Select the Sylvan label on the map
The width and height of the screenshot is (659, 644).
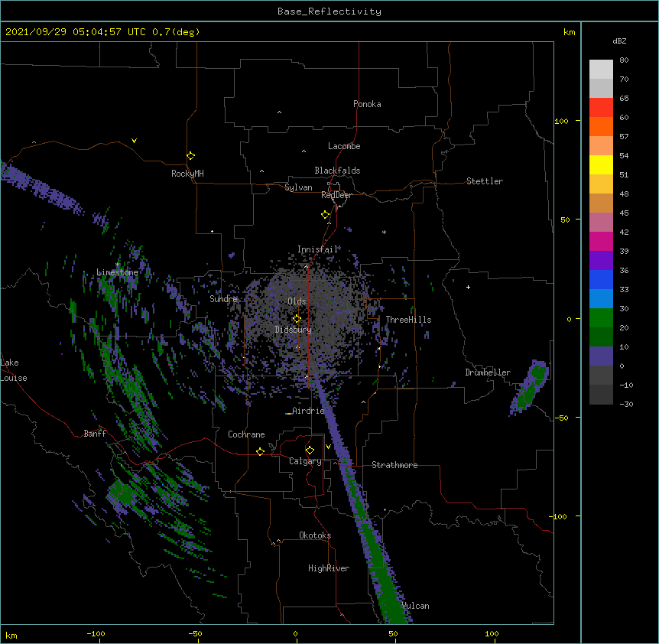[298, 187]
